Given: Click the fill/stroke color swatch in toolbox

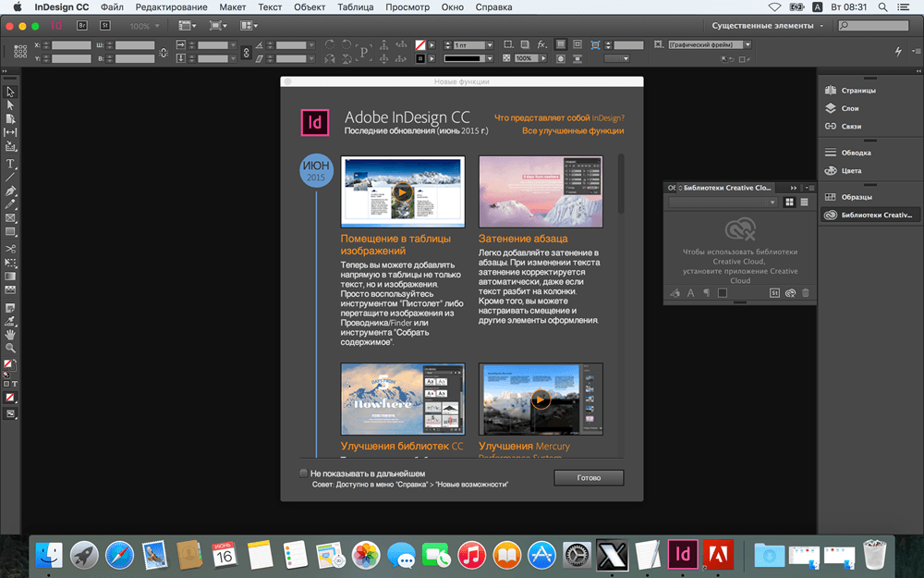Looking at the screenshot, I should pos(9,365).
